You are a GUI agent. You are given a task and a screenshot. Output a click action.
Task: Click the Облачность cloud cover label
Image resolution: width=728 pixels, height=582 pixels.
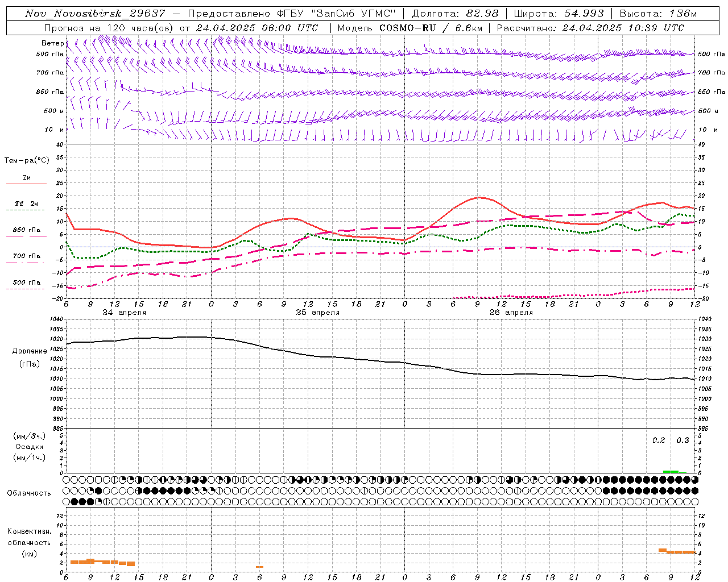(x=29, y=493)
